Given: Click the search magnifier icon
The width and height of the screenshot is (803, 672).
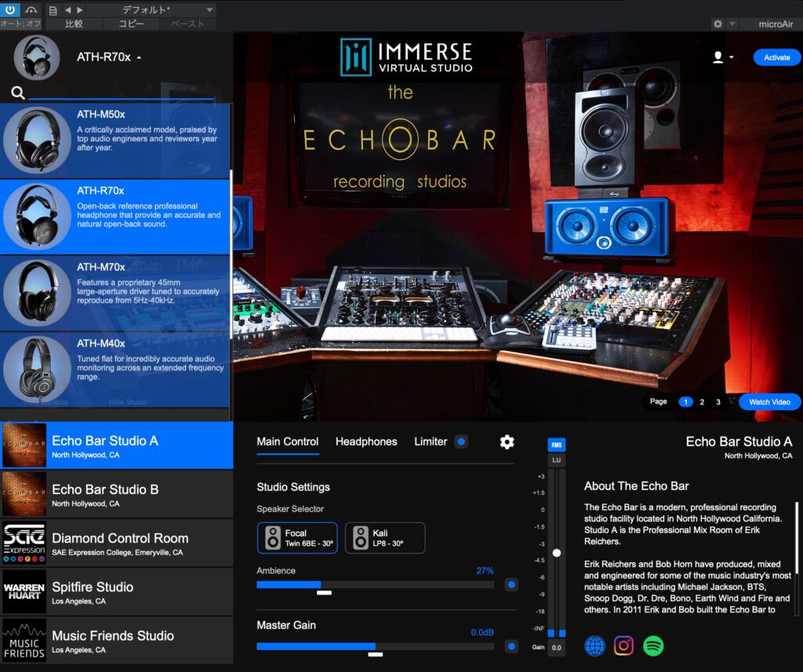Looking at the screenshot, I should click(18, 93).
